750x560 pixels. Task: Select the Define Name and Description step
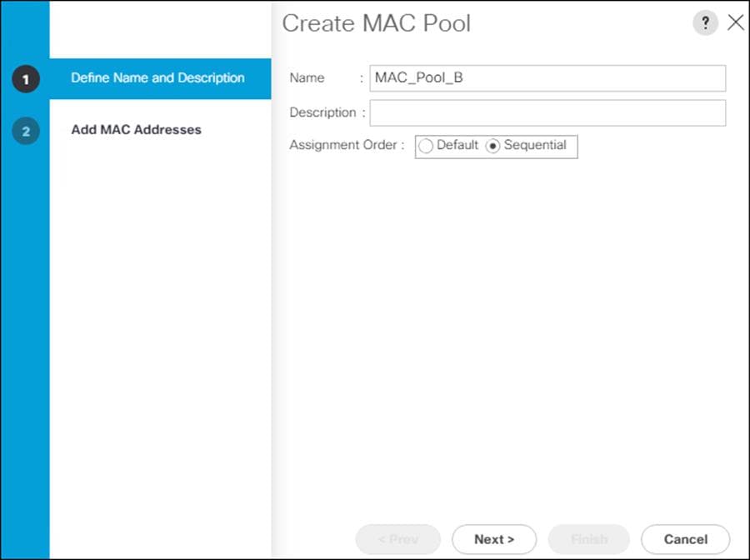(x=158, y=78)
